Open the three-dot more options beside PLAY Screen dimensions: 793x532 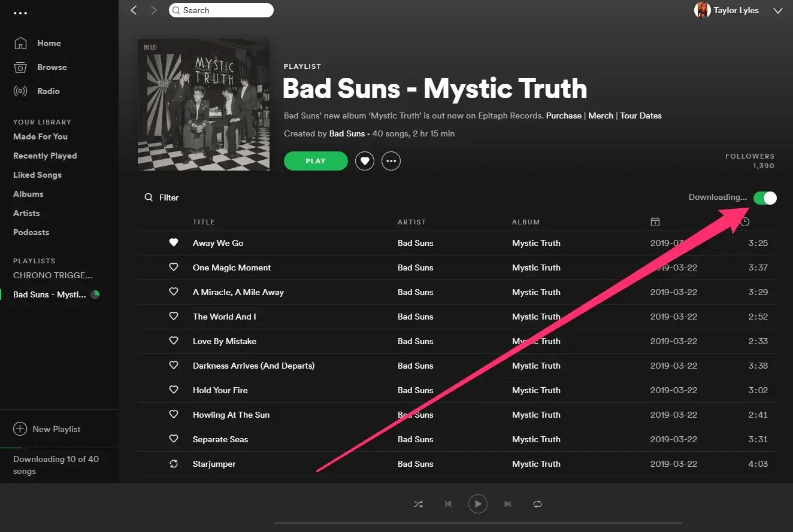(x=391, y=161)
